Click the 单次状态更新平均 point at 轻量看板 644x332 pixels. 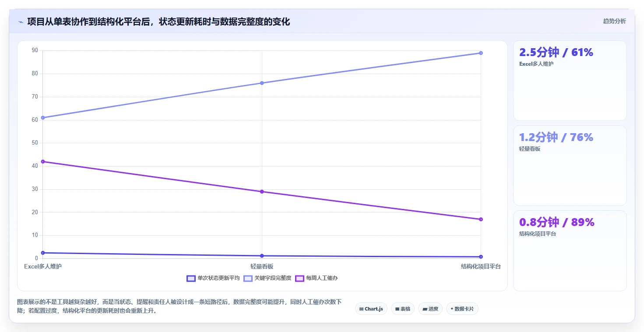coord(262,256)
